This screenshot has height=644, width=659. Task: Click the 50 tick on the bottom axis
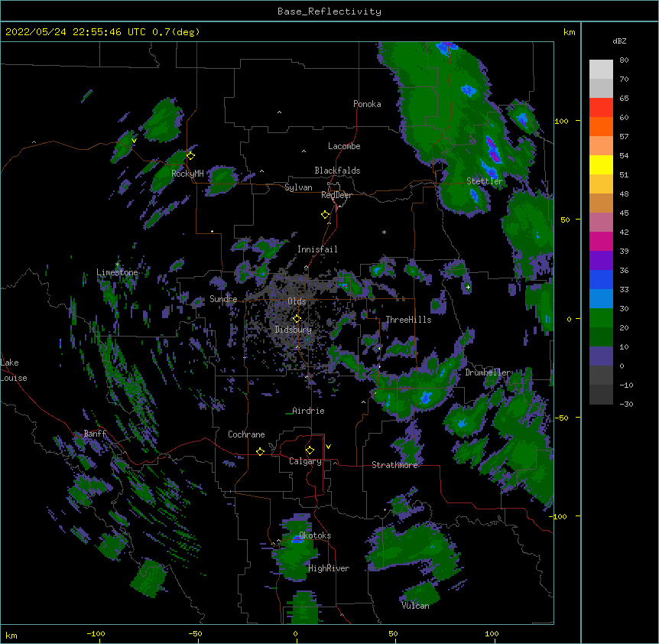tap(393, 633)
